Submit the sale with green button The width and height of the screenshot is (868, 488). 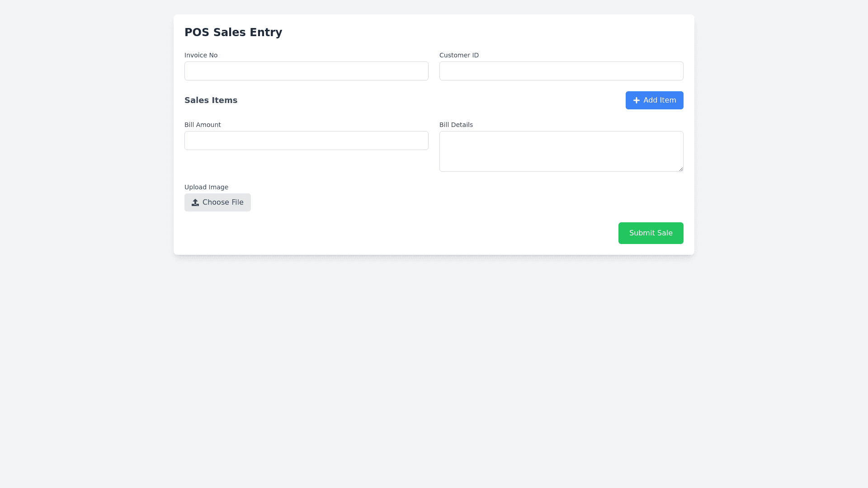[x=651, y=233]
